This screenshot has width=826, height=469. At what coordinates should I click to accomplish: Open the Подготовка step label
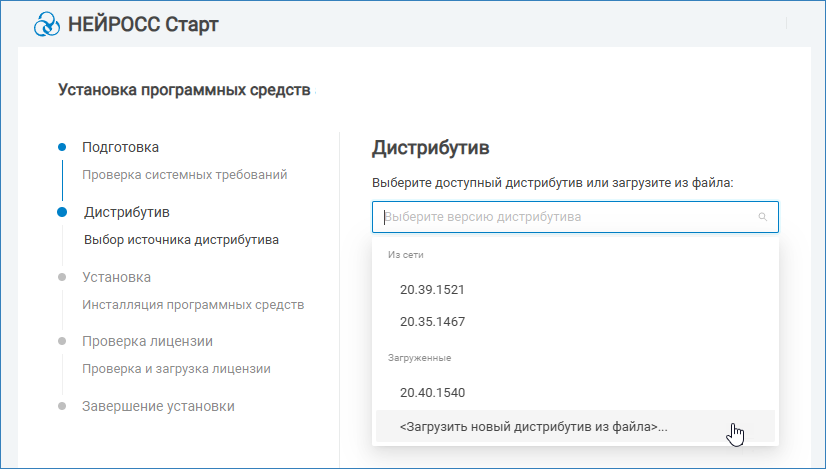[120, 147]
